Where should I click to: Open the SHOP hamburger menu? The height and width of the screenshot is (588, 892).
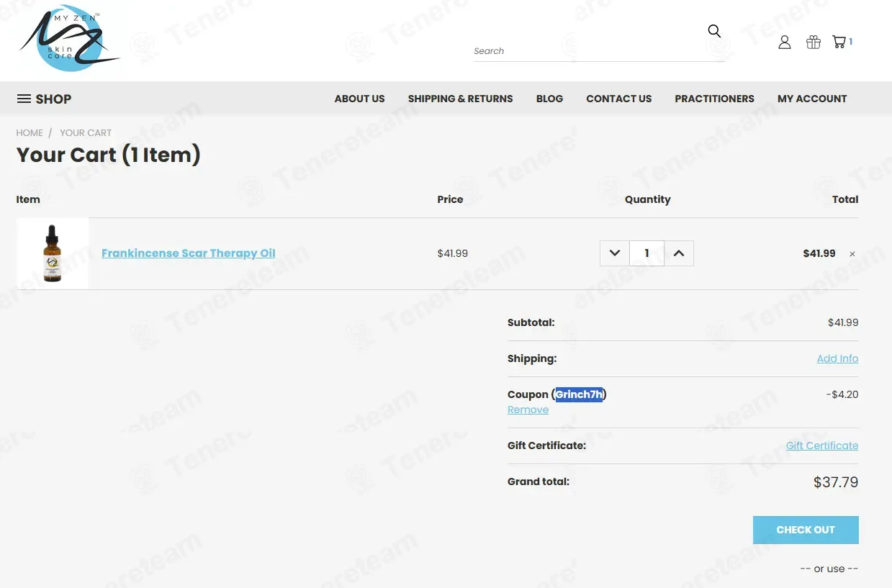tap(44, 99)
